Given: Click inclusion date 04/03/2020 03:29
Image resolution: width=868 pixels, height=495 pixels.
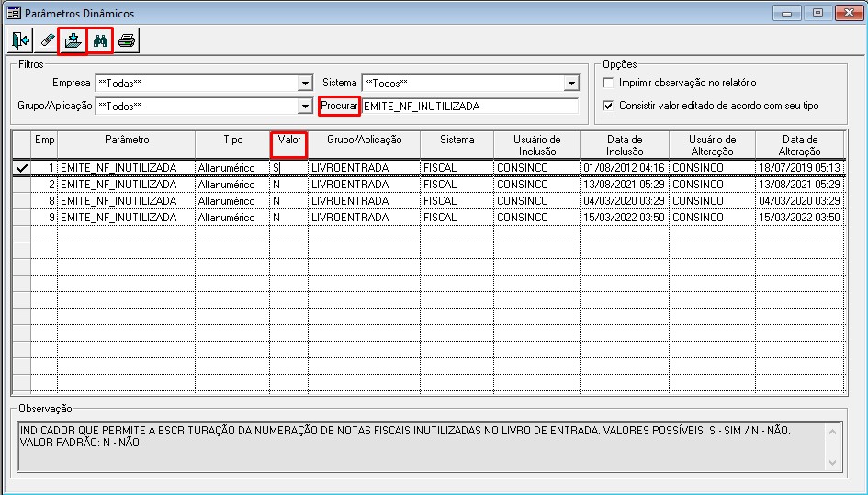Looking at the screenshot, I should tap(625, 201).
